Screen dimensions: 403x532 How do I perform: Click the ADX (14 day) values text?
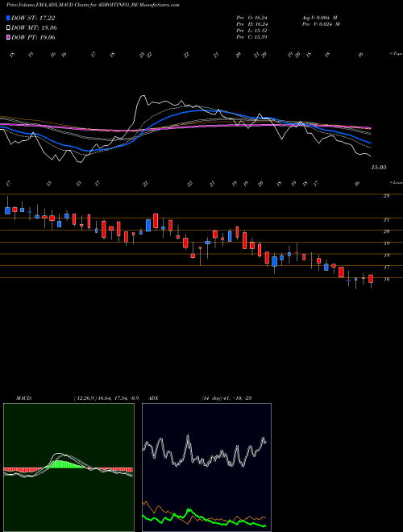coord(226,398)
